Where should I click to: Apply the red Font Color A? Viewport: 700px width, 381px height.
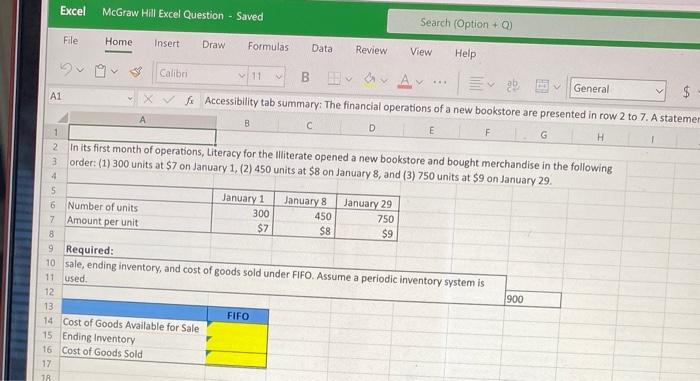[x=404, y=81]
